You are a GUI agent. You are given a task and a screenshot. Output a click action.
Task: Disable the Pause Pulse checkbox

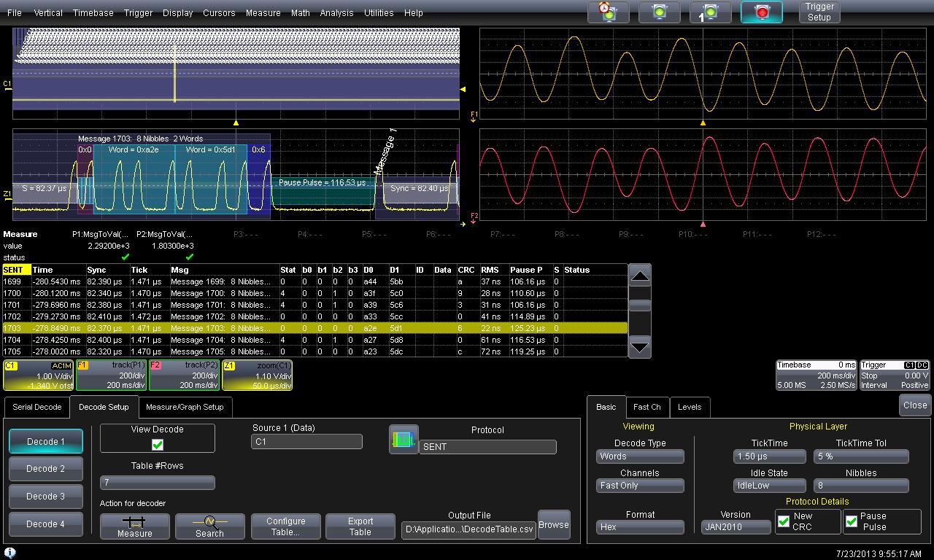pos(852,521)
